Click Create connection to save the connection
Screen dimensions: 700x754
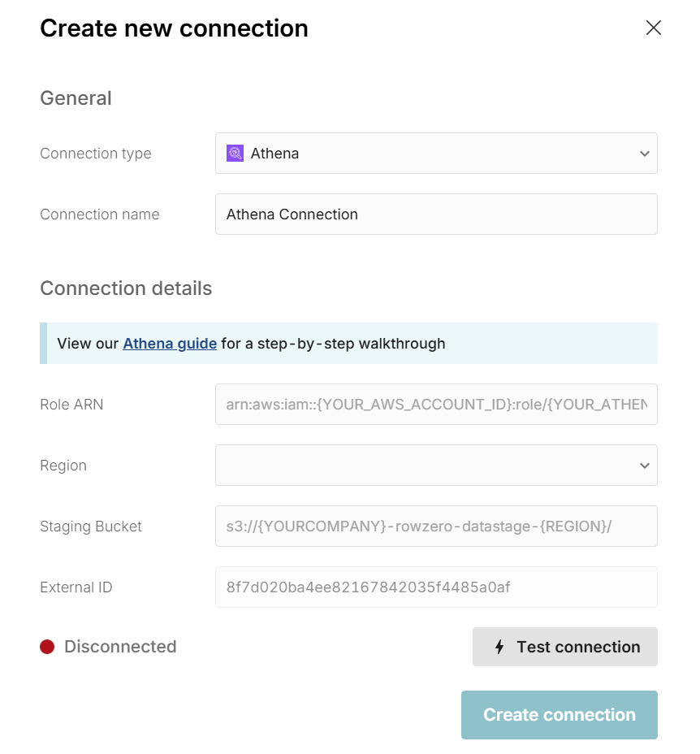(559, 715)
